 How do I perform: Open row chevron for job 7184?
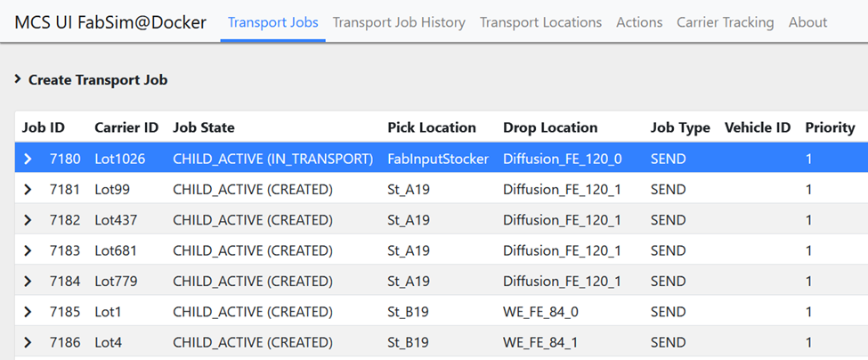pos(28,282)
